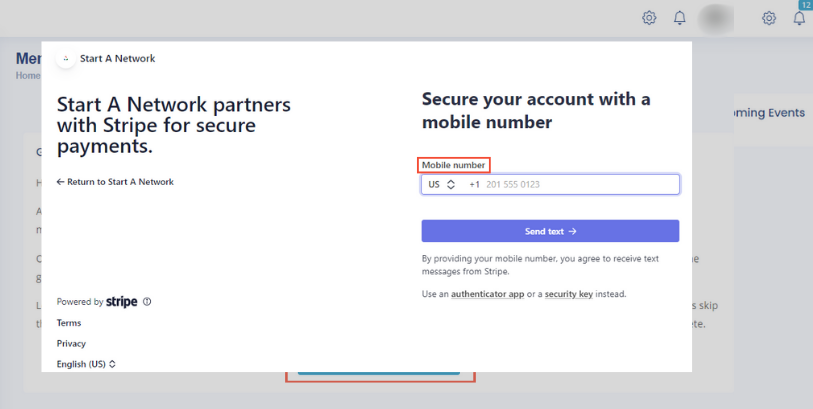Click the gear icon beside badge bell
The height and width of the screenshot is (409, 813).
[x=769, y=18]
